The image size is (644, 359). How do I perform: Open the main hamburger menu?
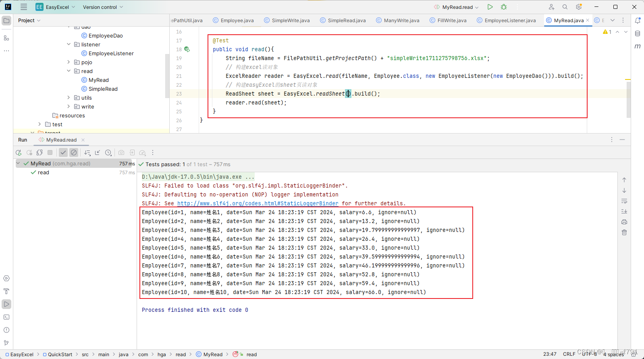pos(24,7)
